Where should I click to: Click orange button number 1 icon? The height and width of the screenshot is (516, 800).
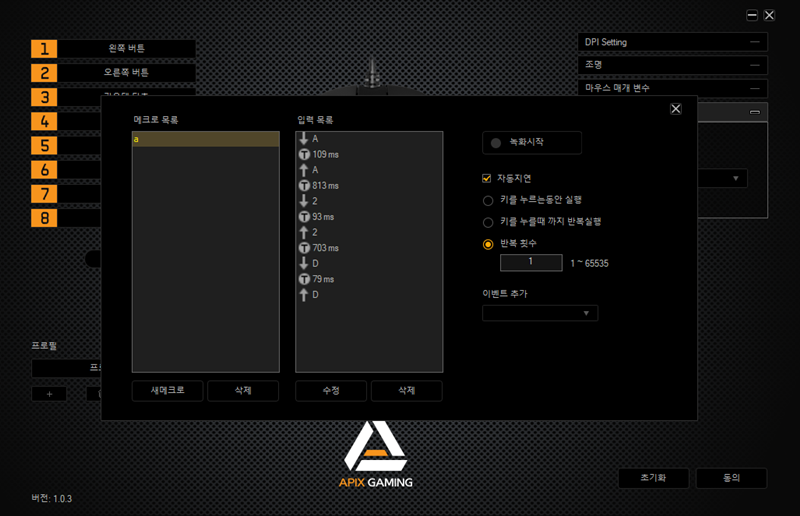44,49
